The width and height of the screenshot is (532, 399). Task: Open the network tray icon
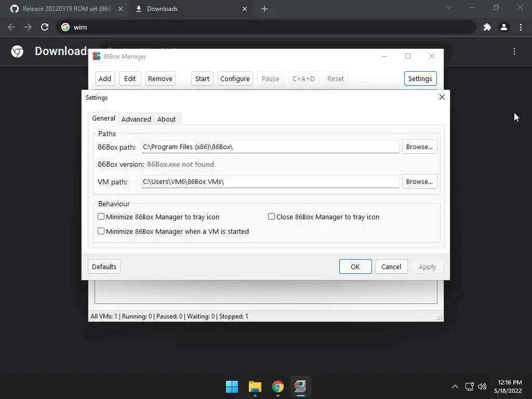point(469,387)
